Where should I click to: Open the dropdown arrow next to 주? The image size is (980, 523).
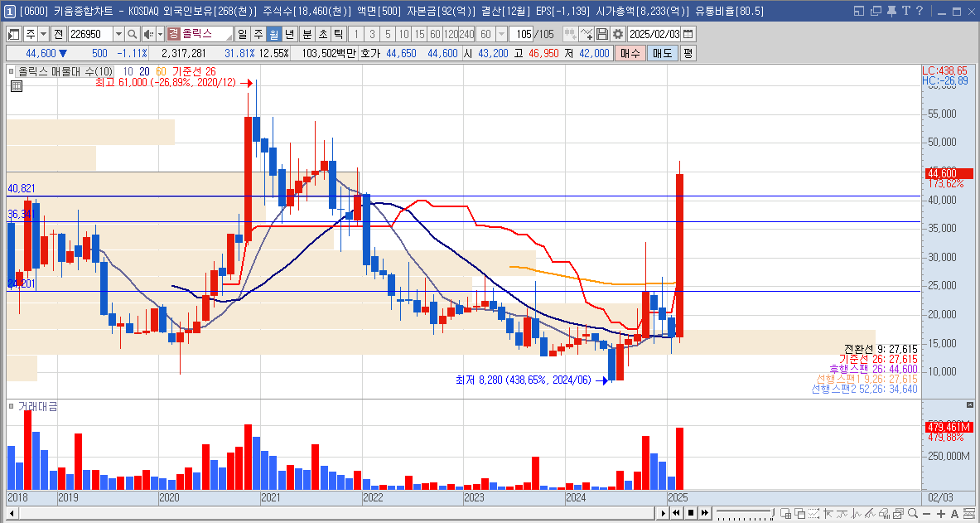[x=43, y=35]
